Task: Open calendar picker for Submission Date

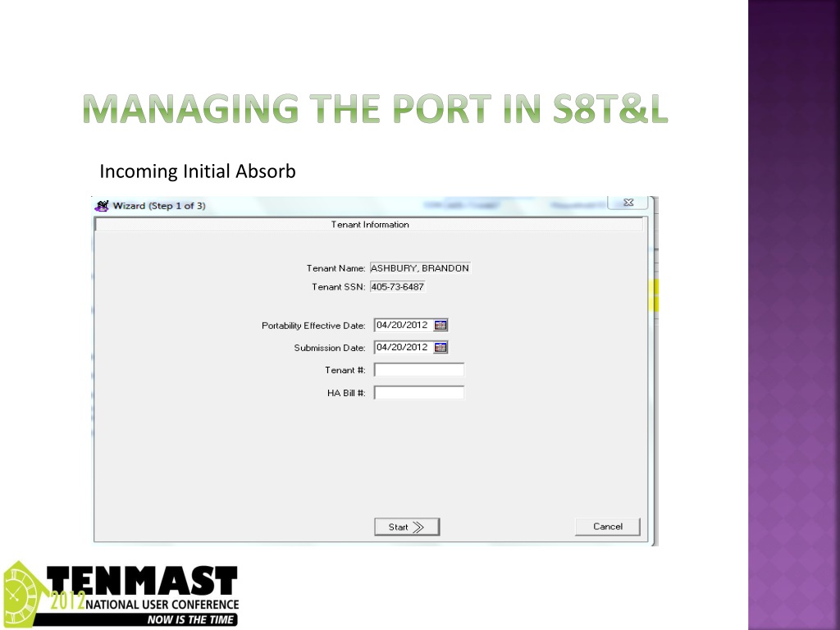Action: (441, 348)
